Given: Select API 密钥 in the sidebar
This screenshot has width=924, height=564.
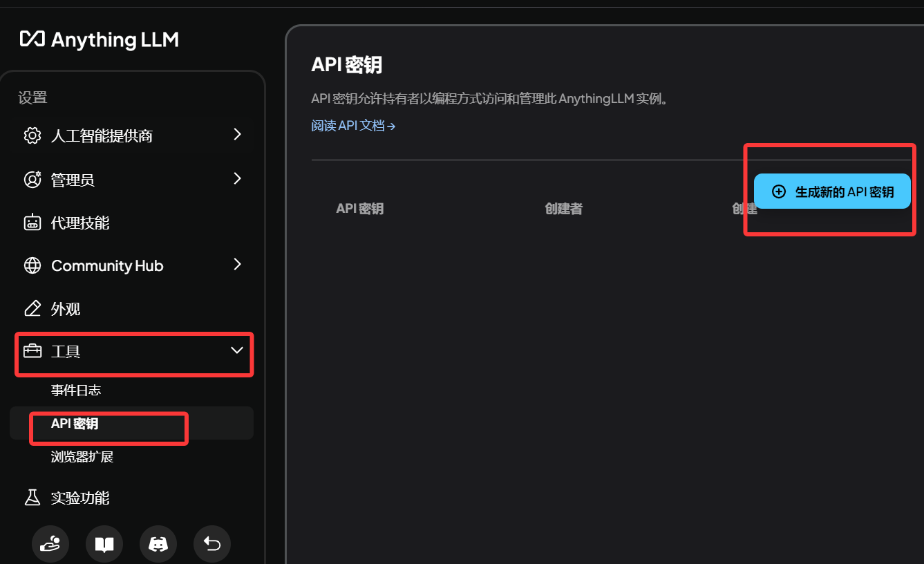Looking at the screenshot, I should coord(131,423).
